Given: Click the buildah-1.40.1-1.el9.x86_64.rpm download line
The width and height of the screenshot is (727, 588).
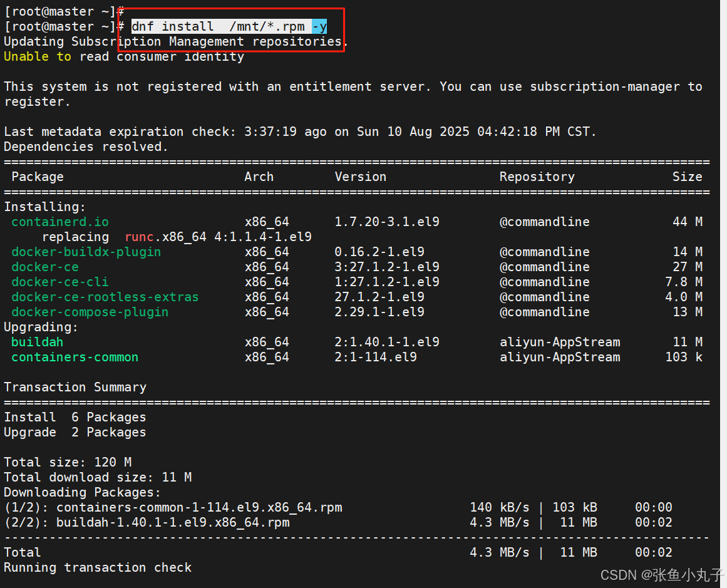Looking at the screenshot, I should (x=338, y=523).
